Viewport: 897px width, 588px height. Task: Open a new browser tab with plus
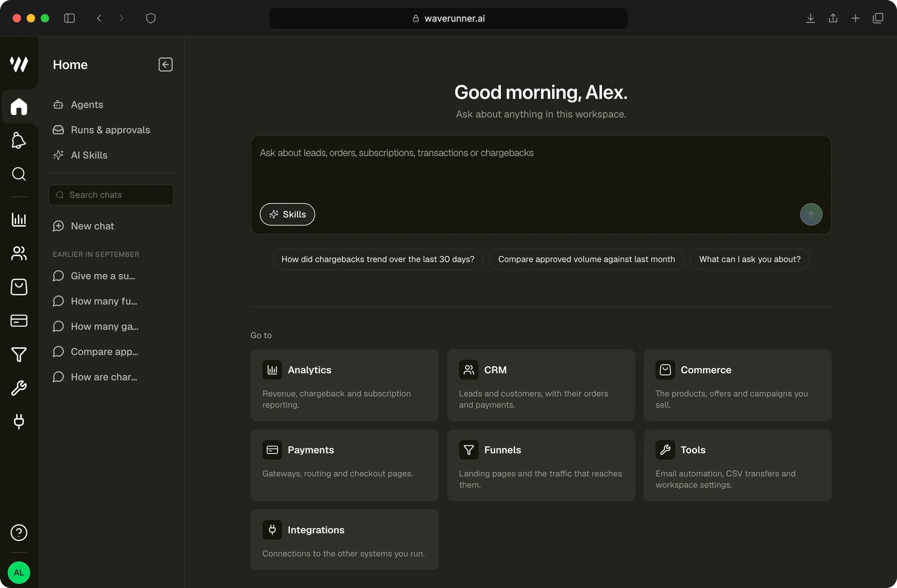coord(856,18)
